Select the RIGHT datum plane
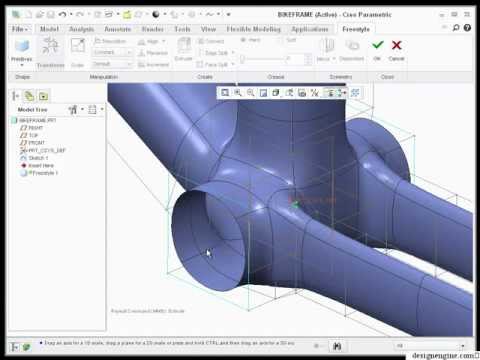480x360 pixels. 32,128
